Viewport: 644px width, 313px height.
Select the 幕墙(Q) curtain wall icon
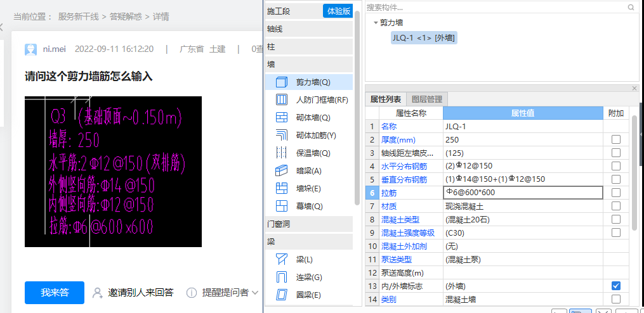(x=281, y=206)
